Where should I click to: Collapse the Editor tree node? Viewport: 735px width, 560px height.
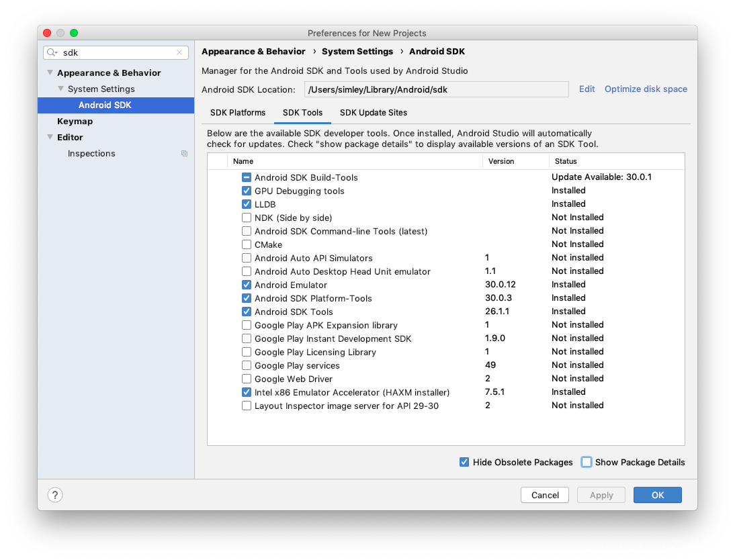pos(50,137)
